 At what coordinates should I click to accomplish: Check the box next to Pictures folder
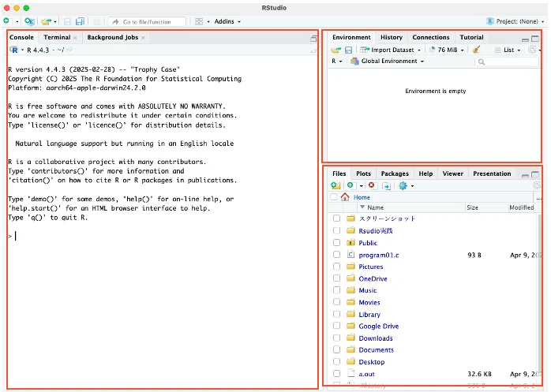[336, 267]
